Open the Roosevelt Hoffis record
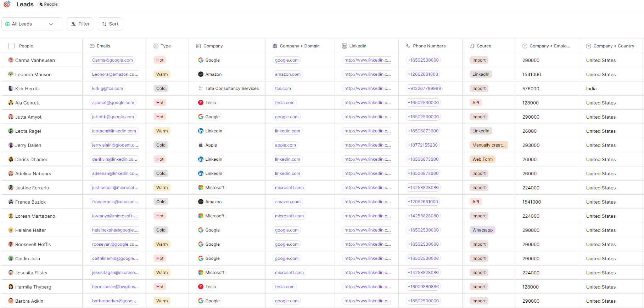644x308 pixels. tap(33, 244)
